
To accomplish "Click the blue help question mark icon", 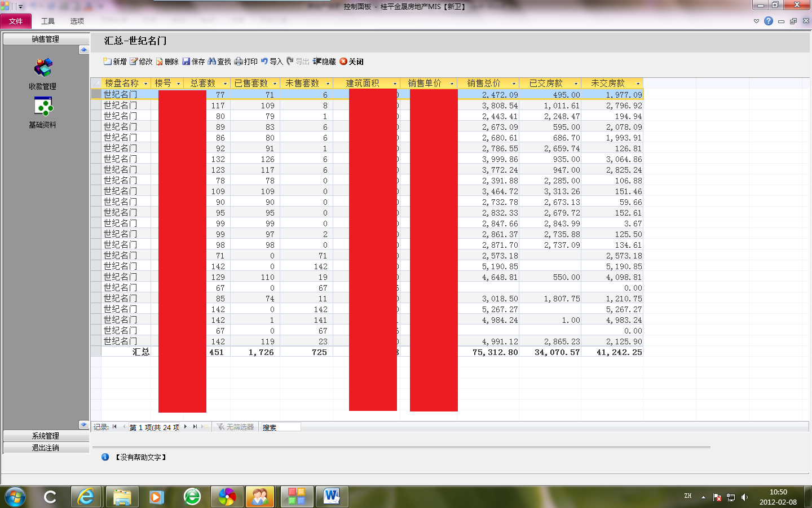I will tap(769, 21).
